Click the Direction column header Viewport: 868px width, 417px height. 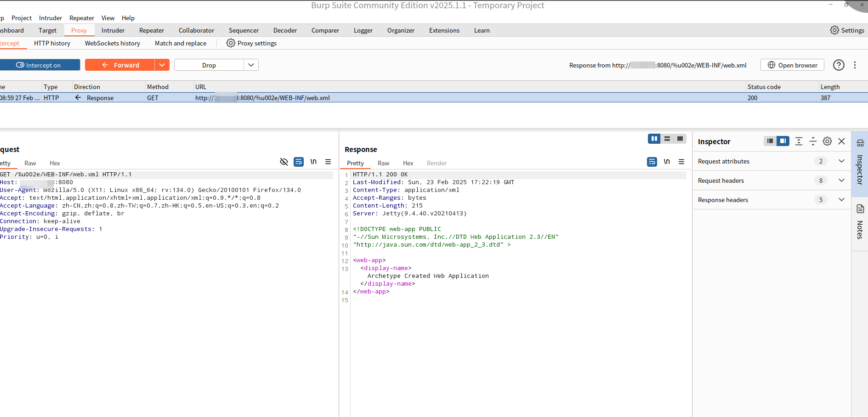click(x=108, y=87)
